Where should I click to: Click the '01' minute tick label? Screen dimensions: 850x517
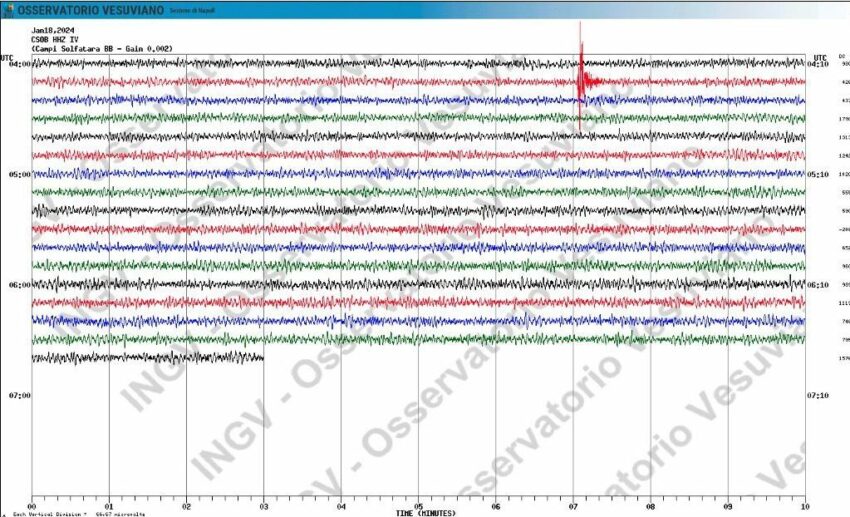pos(109,507)
